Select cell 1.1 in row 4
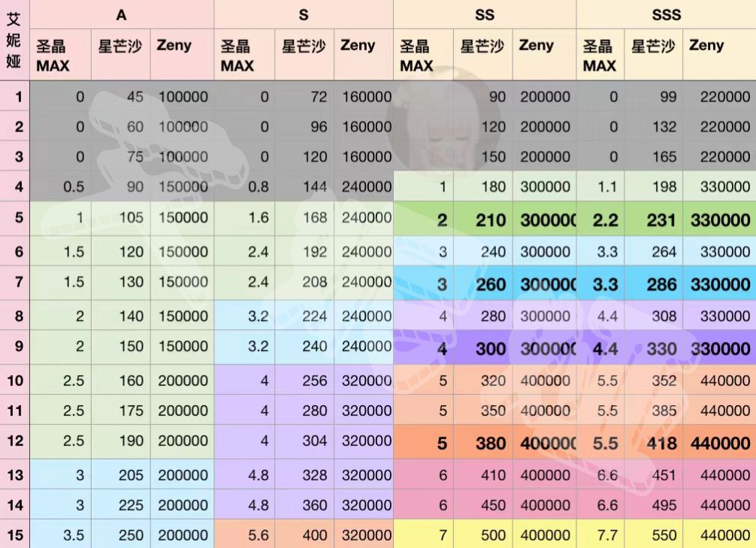 pyautogui.click(x=600, y=186)
